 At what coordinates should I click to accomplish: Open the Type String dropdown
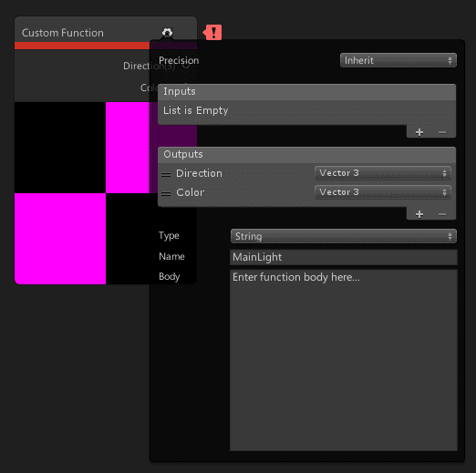click(344, 236)
